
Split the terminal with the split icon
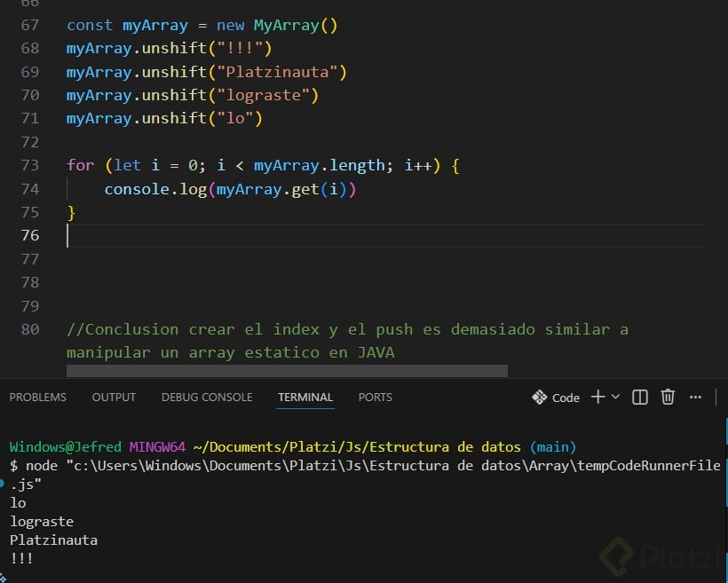[639, 397]
